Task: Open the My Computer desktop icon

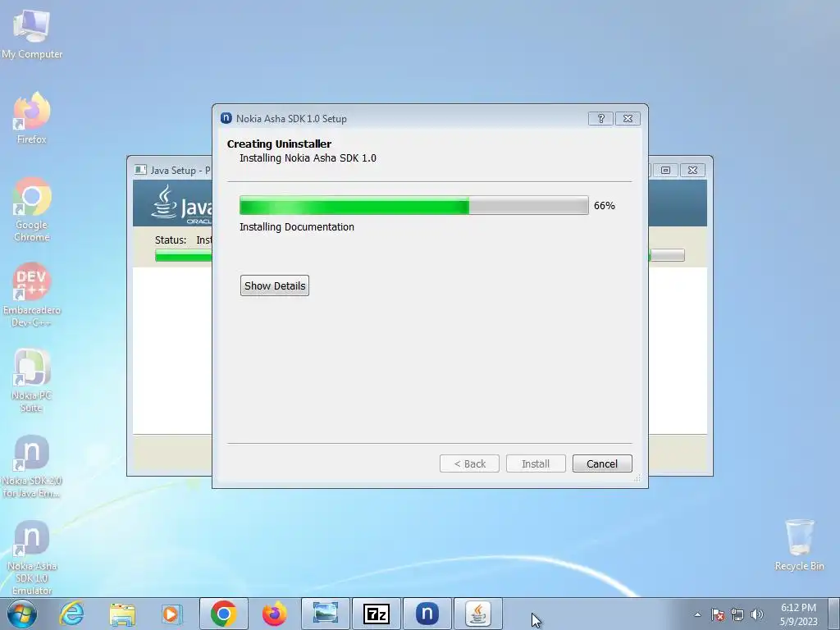Action: click(x=32, y=34)
